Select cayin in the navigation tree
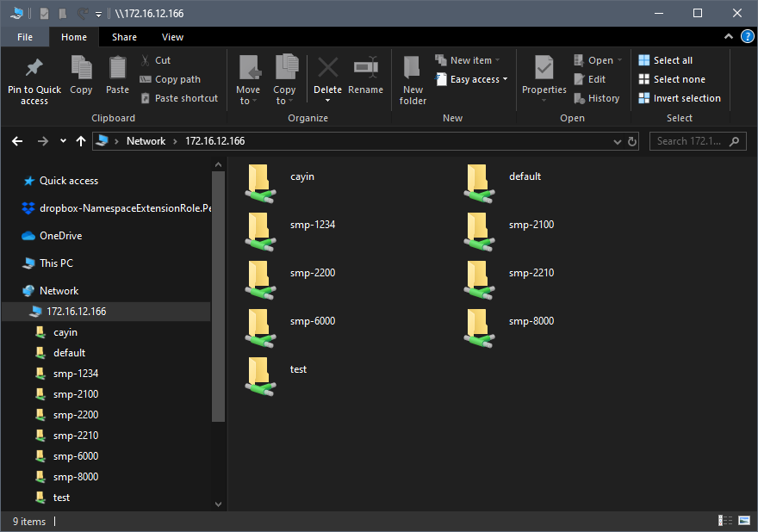 (57, 332)
